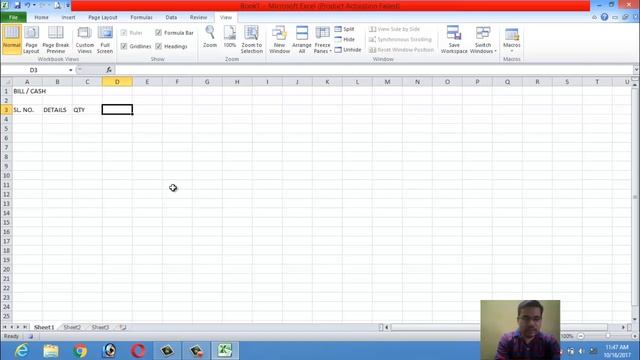Toggle the Gridlines checkbox
The width and height of the screenshot is (640, 360).
124,47
